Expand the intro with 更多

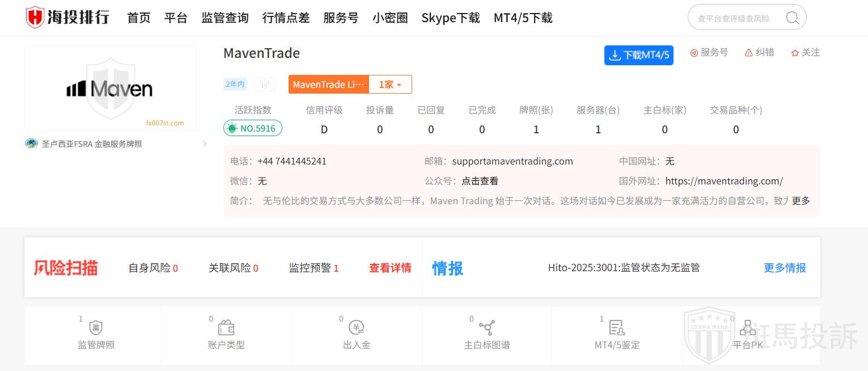coord(801,201)
